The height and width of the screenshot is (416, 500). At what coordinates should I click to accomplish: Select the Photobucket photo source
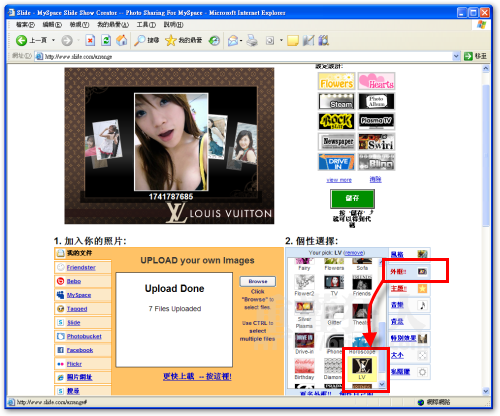coord(84,336)
